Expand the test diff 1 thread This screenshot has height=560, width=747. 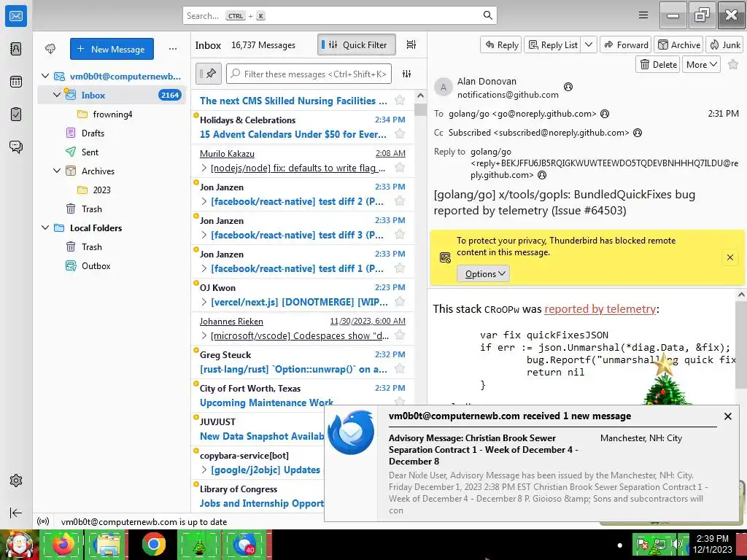click(x=204, y=268)
